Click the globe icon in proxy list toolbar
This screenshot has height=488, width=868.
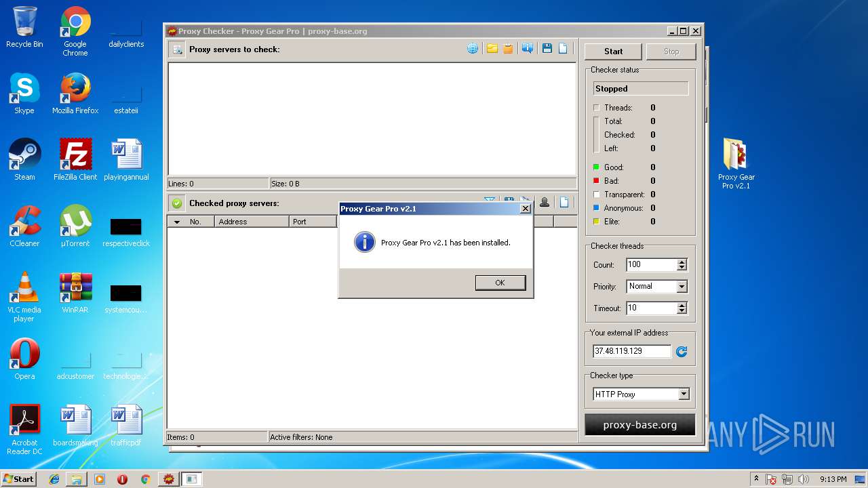[x=473, y=49]
